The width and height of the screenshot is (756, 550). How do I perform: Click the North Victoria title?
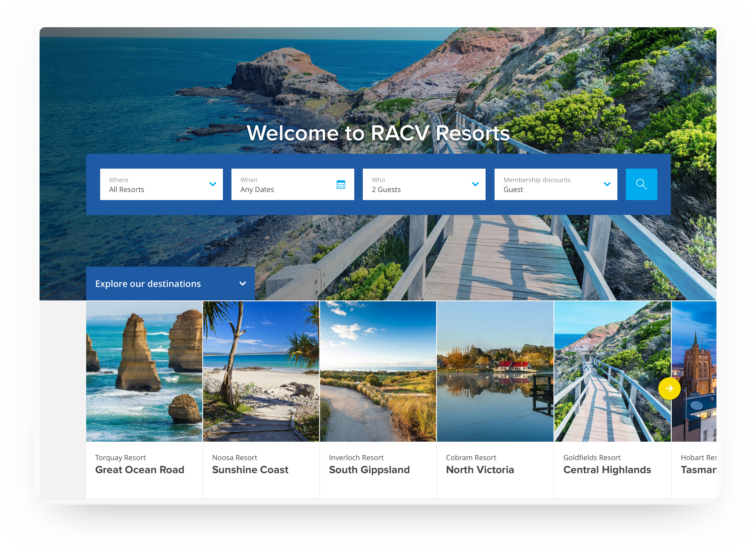(480, 470)
